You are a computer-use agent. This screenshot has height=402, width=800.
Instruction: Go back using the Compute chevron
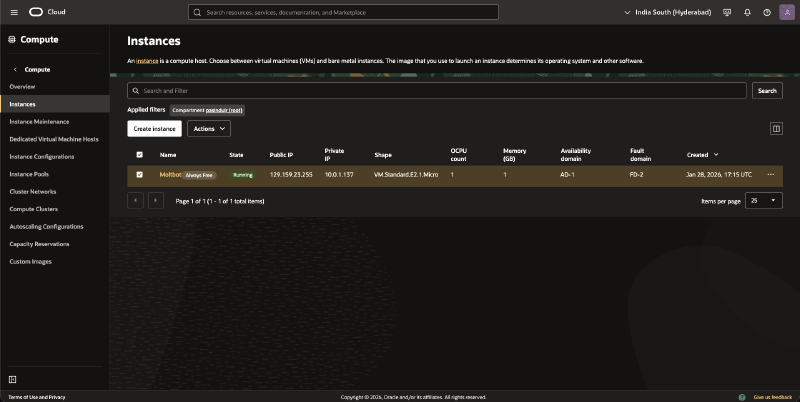(x=15, y=69)
